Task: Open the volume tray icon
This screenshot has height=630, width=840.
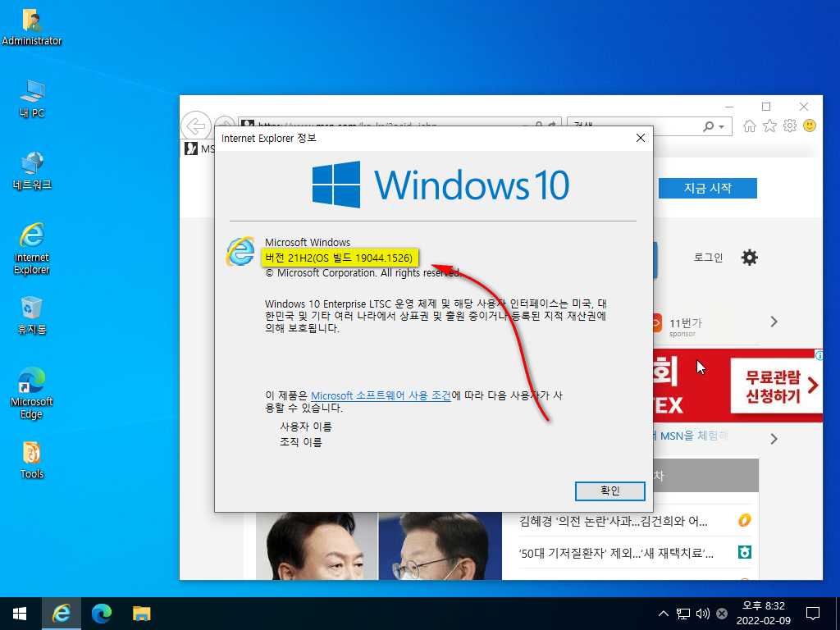Action: [702, 614]
